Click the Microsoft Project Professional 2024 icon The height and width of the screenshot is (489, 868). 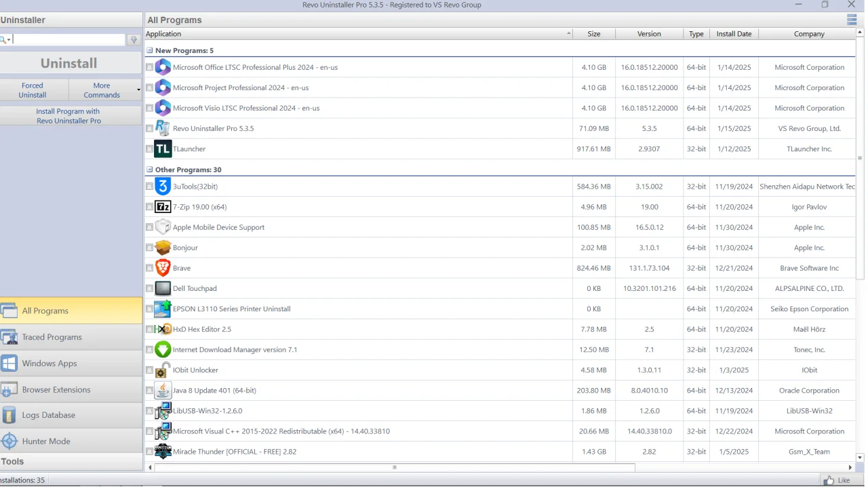click(x=163, y=87)
